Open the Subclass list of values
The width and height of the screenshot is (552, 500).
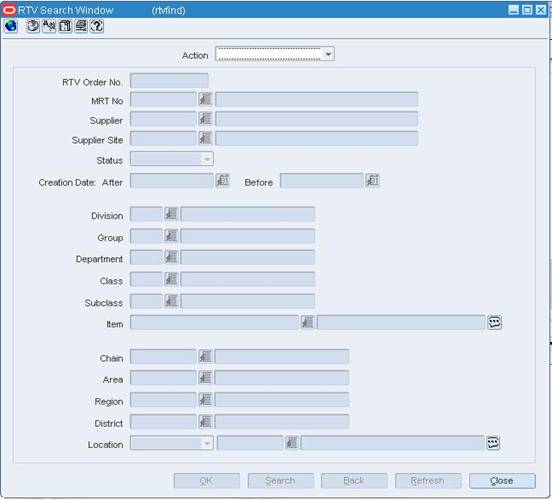(x=171, y=301)
